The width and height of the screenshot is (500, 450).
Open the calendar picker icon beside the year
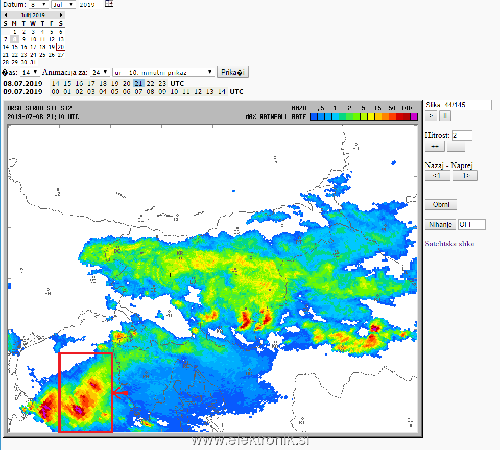click(x=109, y=4)
